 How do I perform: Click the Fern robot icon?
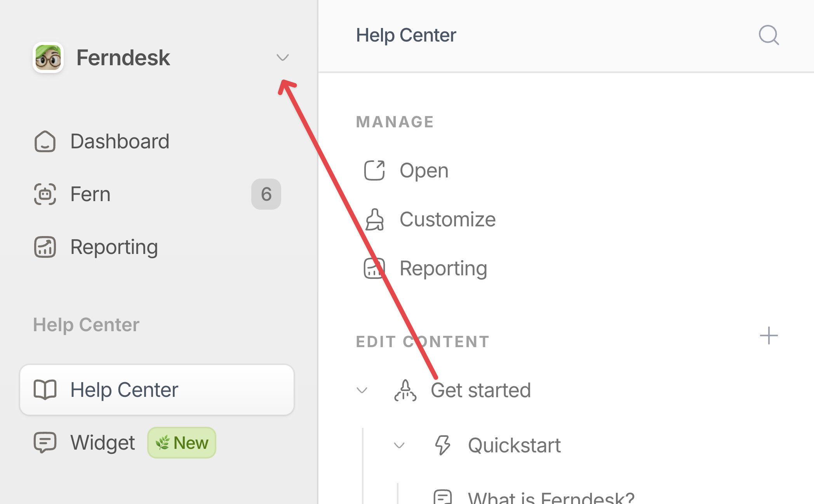[45, 194]
